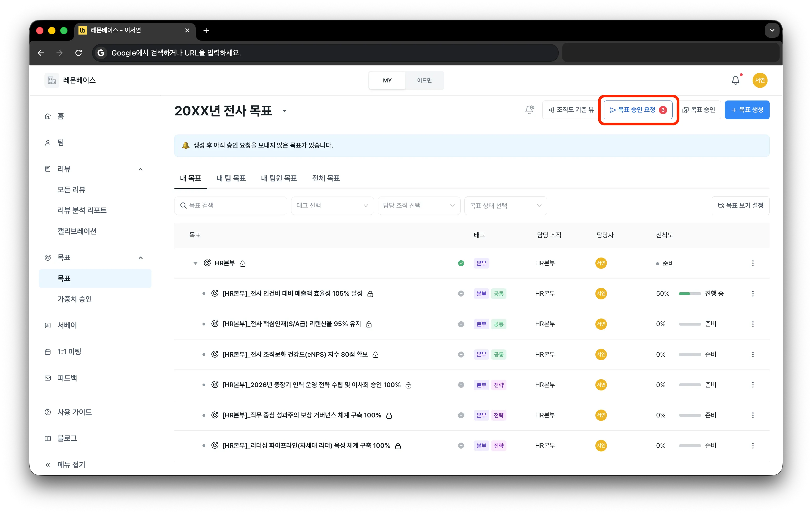Open the 20XX년 전사 목표 title dropdown
This screenshot has height=514, width=812.
(284, 111)
